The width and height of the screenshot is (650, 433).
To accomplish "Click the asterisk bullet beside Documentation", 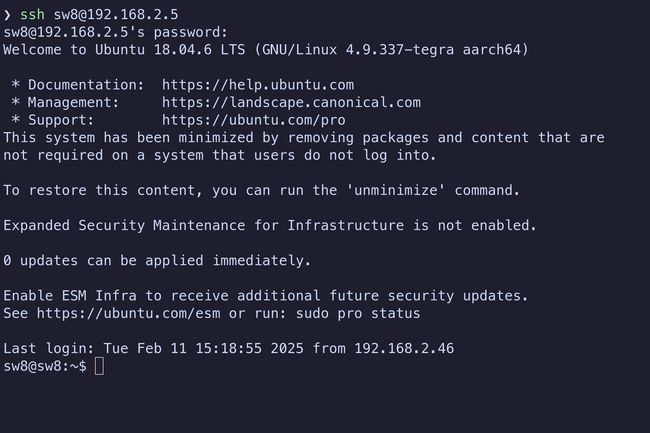I will coord(16,85).
